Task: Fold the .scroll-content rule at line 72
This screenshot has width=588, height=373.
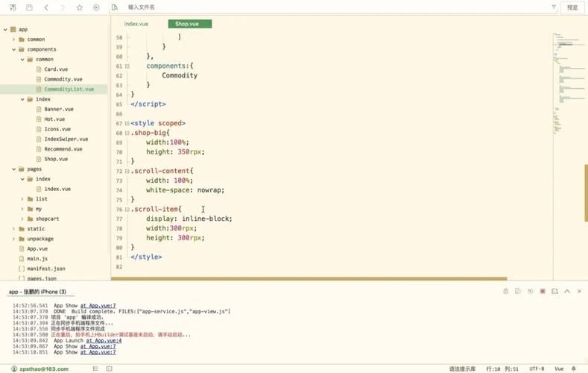Action: [127, 171]
